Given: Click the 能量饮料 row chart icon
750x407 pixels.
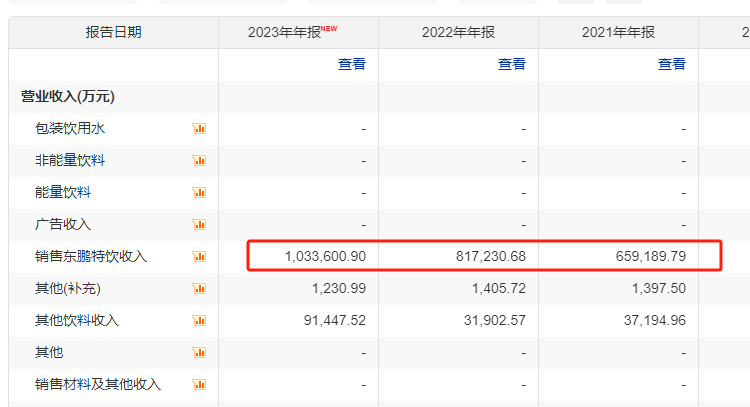Looking at the screenshot, I should [x=199, y=192].
